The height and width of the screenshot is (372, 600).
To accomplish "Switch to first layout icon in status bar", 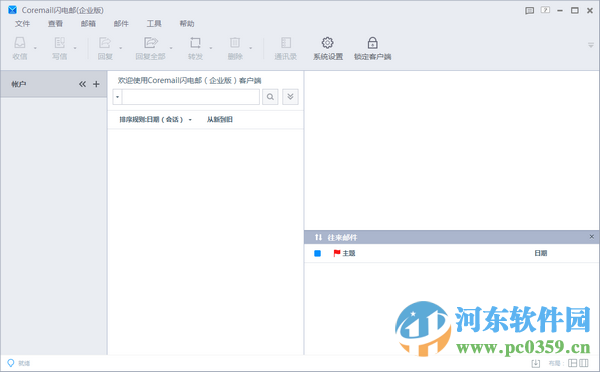I will [x=572, y=363].
